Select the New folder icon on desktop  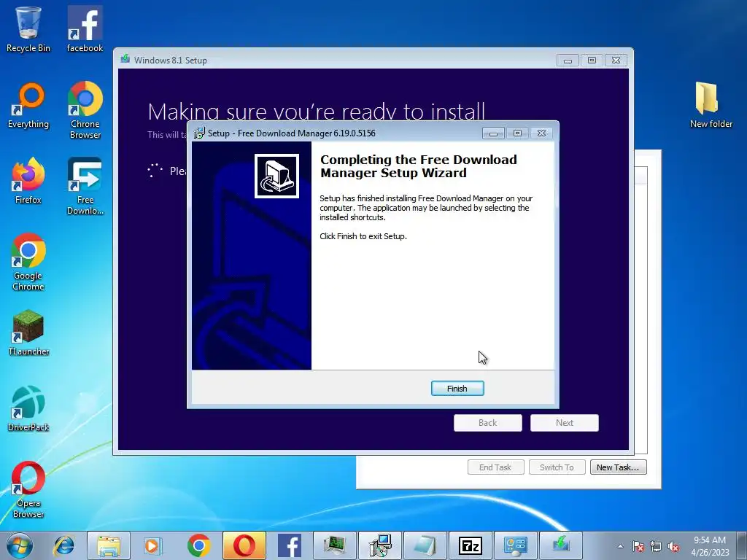711,105
